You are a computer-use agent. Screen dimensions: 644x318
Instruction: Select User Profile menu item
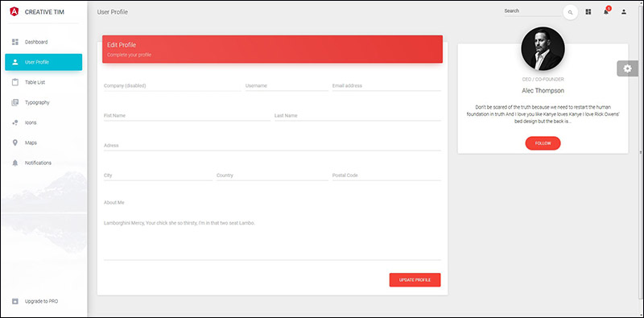tap(43, 62)
